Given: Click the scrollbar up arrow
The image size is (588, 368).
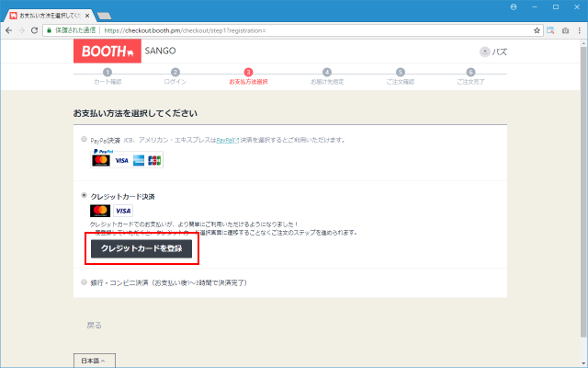Looking at the screenshot, I should [x=584, y=43].
